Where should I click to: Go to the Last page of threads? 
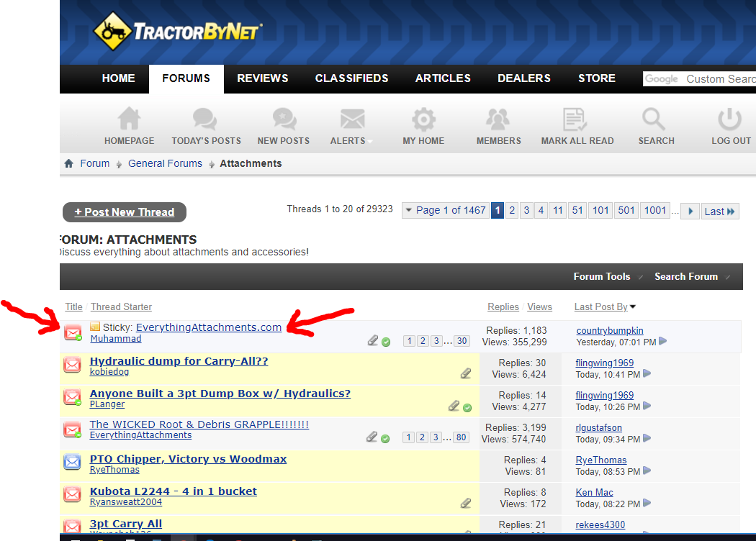tap(719, 211)
